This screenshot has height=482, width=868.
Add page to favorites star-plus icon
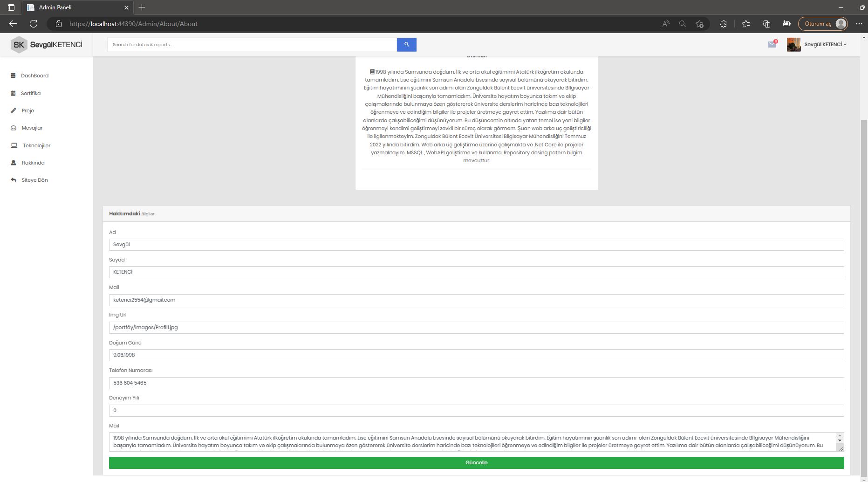point(699,24)
